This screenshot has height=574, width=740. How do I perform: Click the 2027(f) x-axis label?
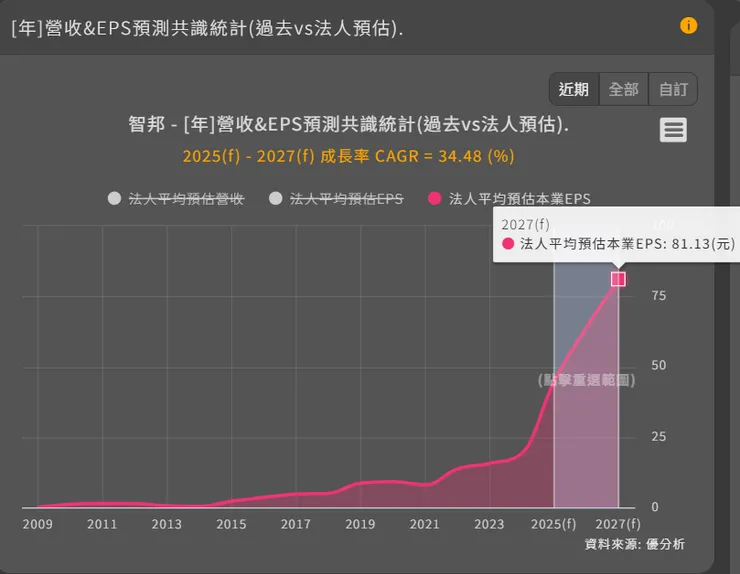pos(618,524)
